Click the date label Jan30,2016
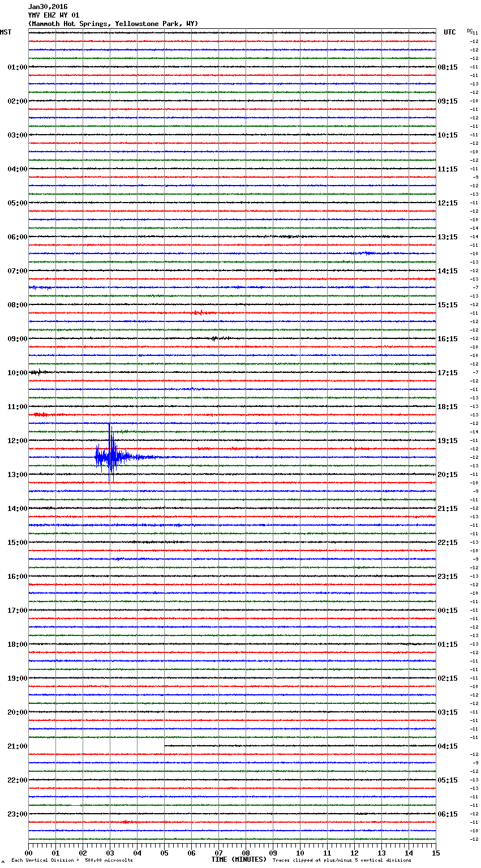The image size is (481, 868). pyautogui.click(x=48, y=7)
